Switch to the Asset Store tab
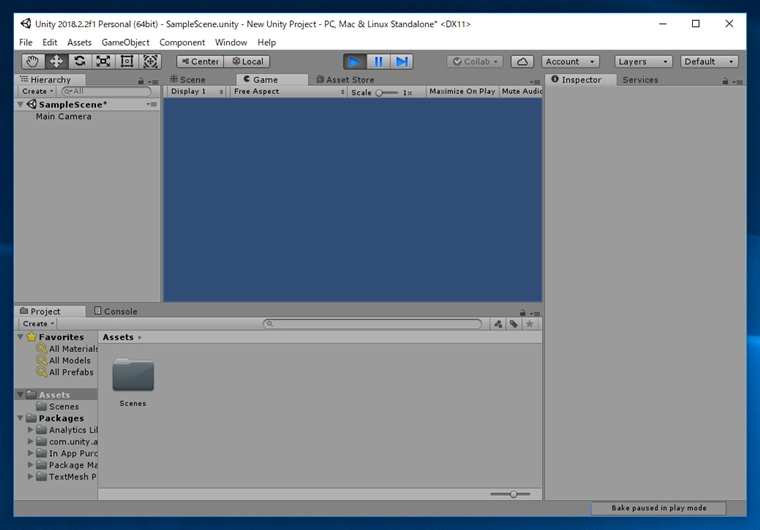Viewport: 760px width, 530px height. click(x=346, y=80)
